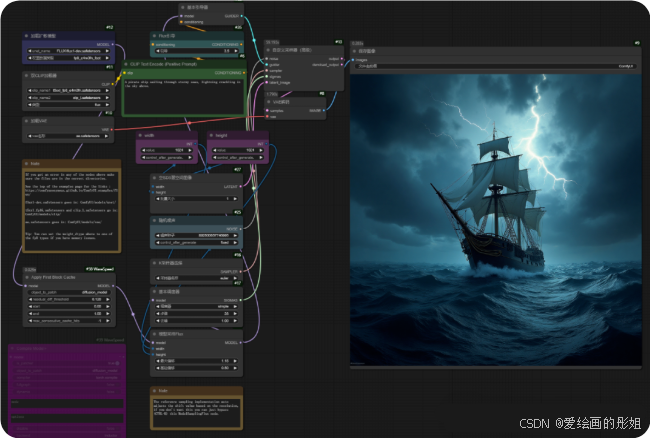Image resolution: width=650 pixels, height=438 pixels.
Task: Click IMAGE output port of VAE解码 node
Action: pyautogui.click(x=324, y=111)
